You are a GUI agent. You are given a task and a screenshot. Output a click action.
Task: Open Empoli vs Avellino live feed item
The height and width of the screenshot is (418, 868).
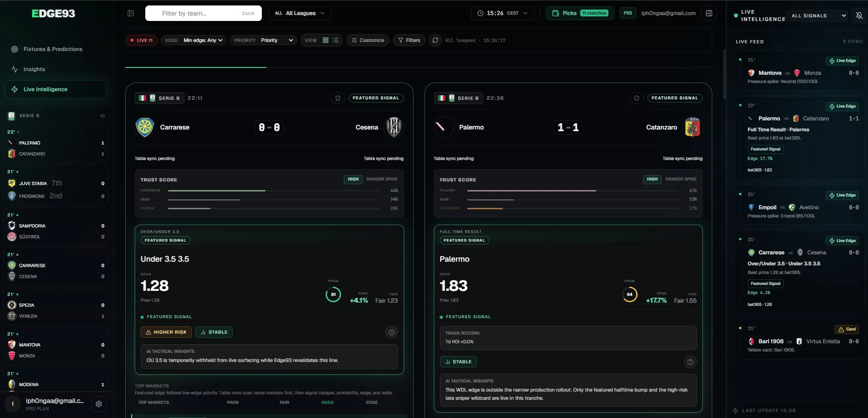coord(799,205)
